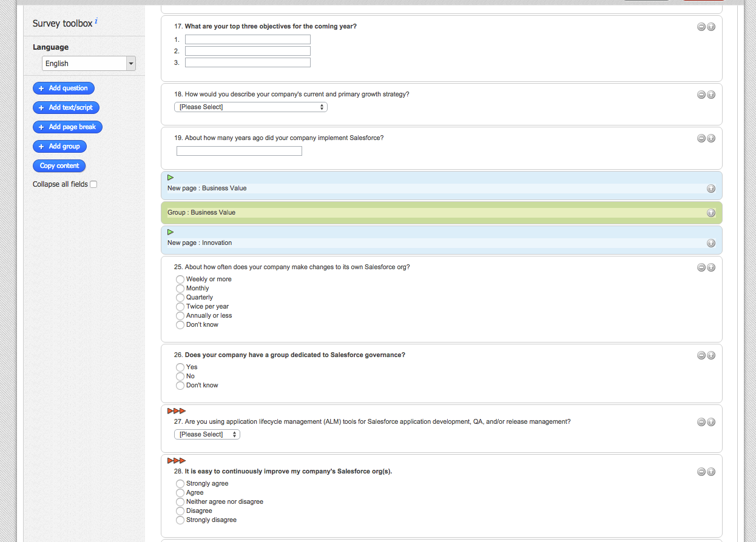Open the ALM tools Please Select dropdown
The width and height of the screenshot is (756, 542).
(207, 434)
